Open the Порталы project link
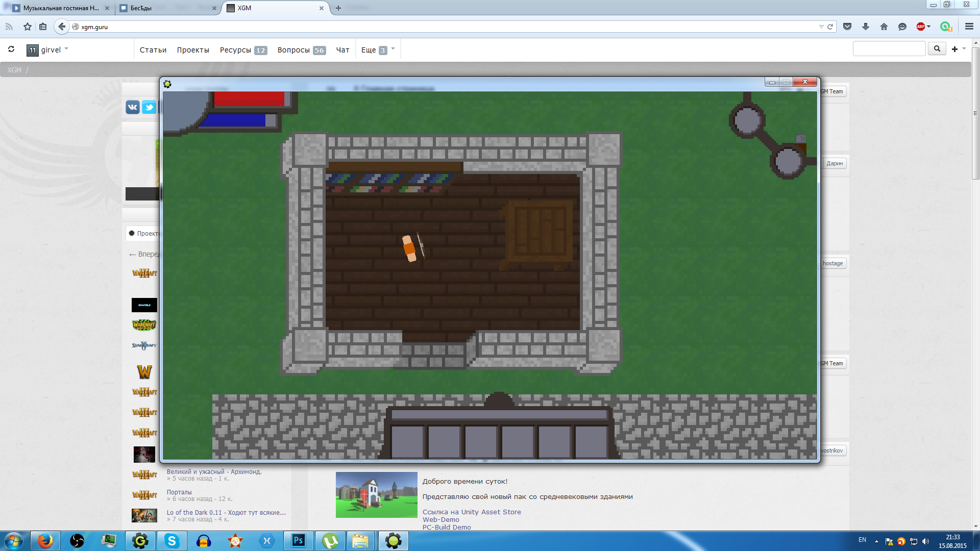Image resolution: width=980 pixels, height=551 pixels. 179,492
